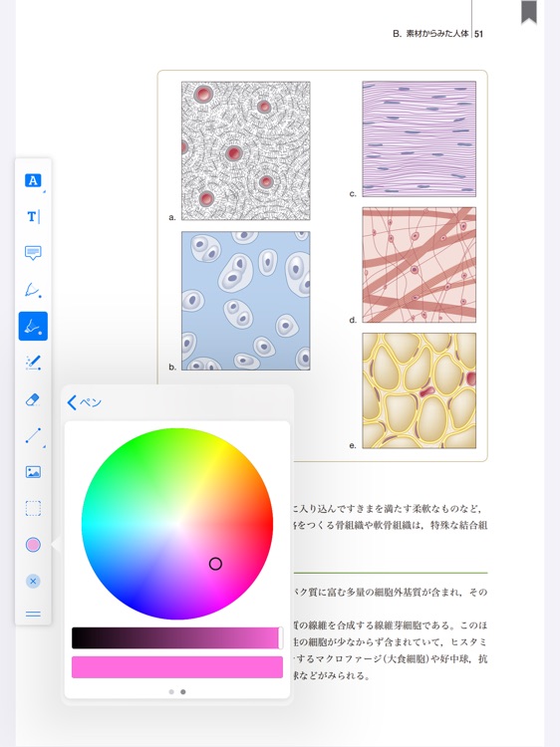This screenshot has height=747, width=560.
Task: Select the second color picker page dot
Action: tap(183, 692)
